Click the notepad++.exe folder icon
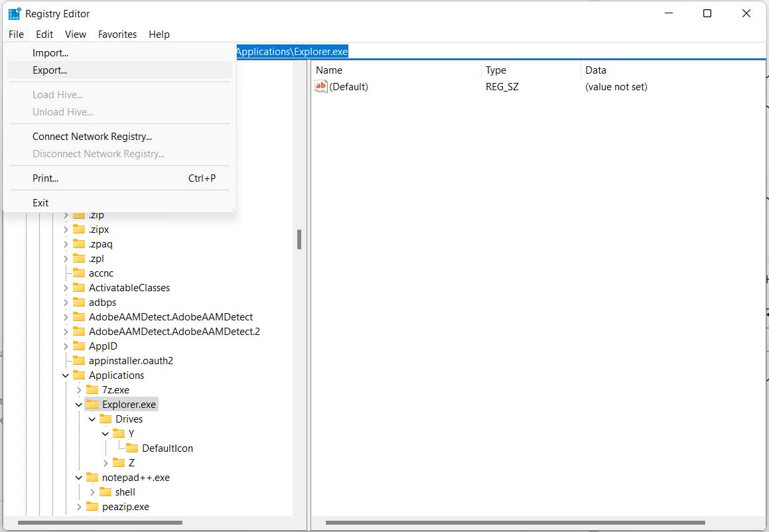 pos(94,477)
